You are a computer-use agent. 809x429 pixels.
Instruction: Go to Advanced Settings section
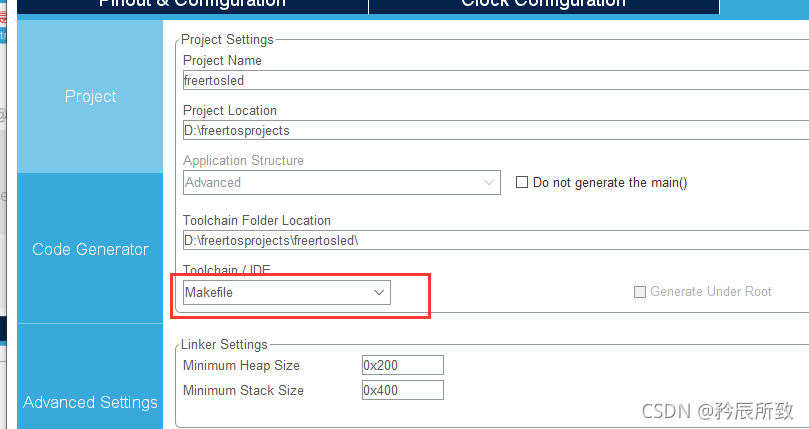click(90, 402)
